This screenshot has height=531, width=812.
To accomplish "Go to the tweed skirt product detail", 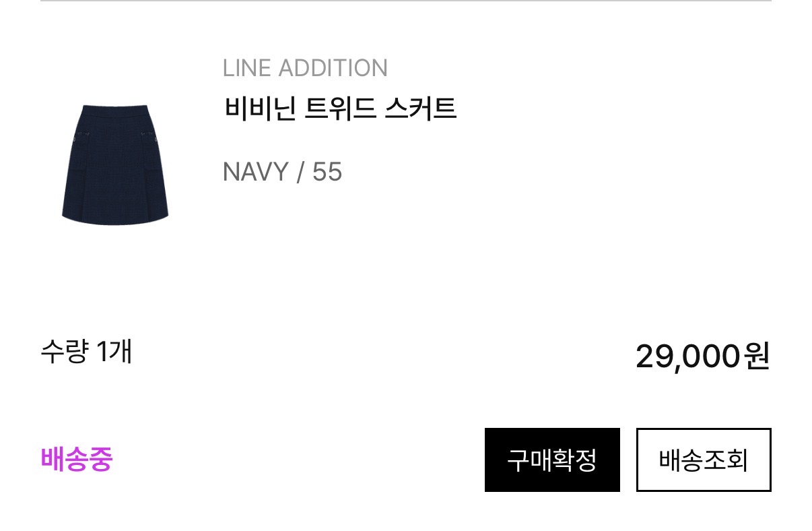I will tap(340, 108).
